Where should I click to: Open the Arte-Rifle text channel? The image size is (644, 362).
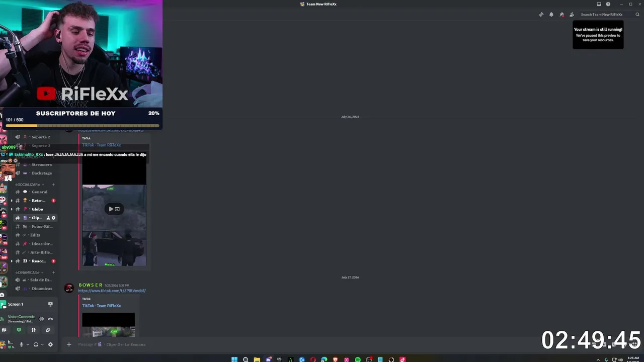pos(35,252)
